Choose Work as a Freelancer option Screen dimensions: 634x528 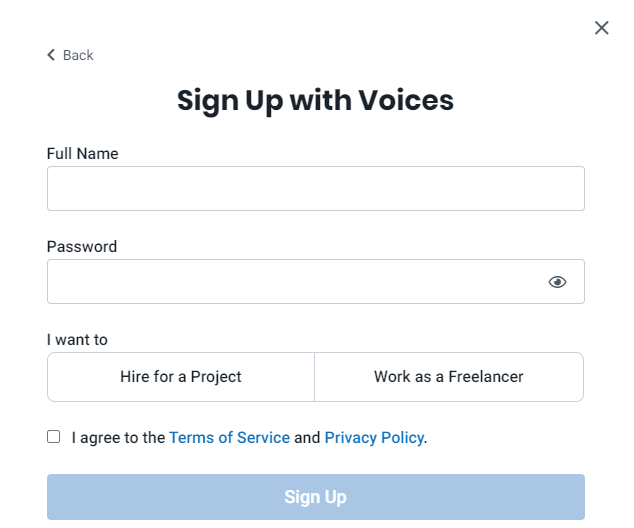tap(449, 377)
